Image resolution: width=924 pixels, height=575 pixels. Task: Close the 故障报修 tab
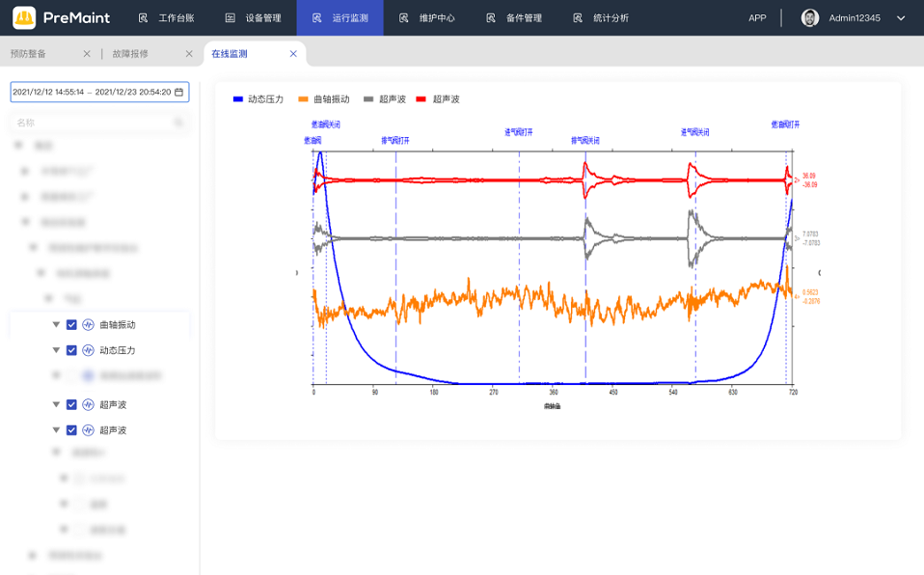click(x=188, y=54)
